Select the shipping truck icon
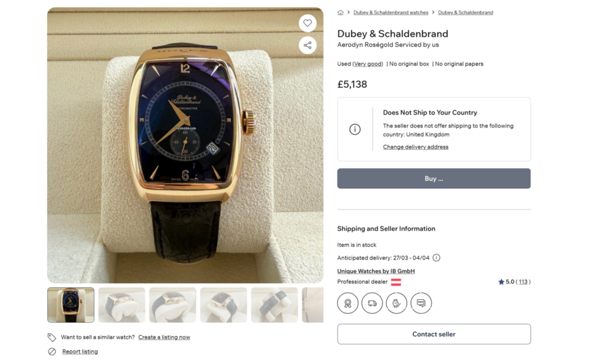 372,303
